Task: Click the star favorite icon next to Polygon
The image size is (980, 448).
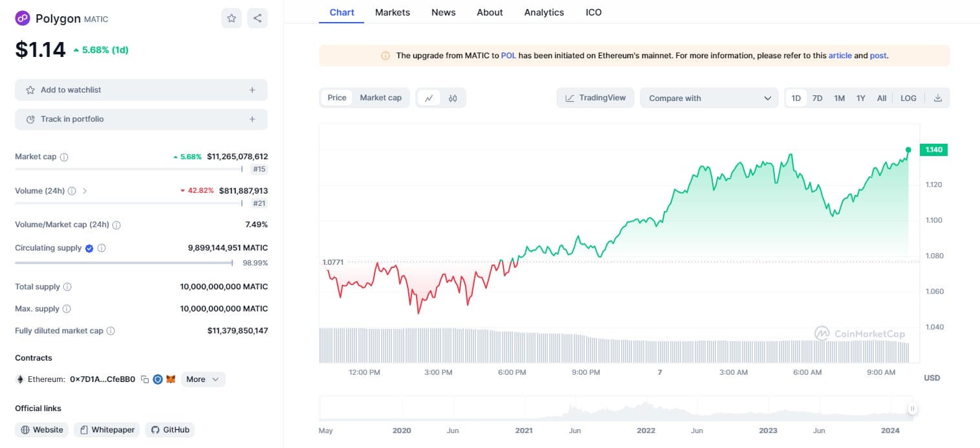Action: (x=232, y=18)
